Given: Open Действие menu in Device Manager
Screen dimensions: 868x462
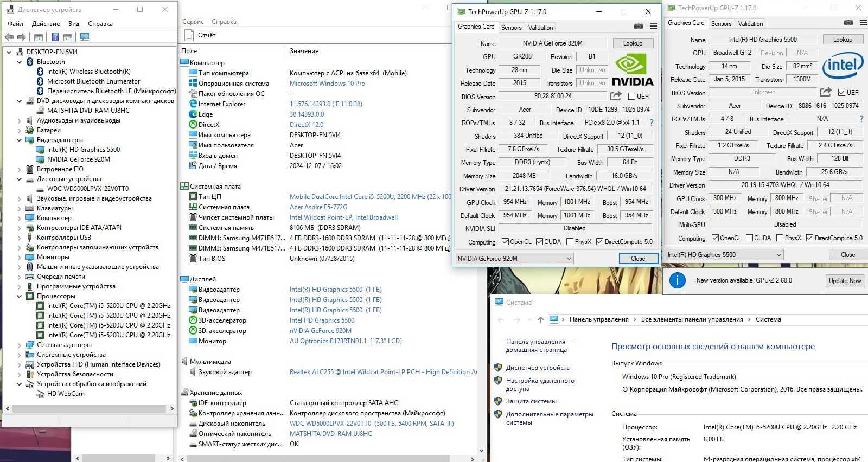Looking at the screenshot, I should [x=46, y=24].
